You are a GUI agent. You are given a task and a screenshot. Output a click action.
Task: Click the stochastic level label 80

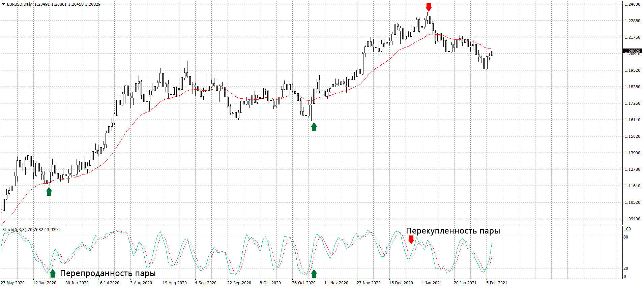pos(626,237)
